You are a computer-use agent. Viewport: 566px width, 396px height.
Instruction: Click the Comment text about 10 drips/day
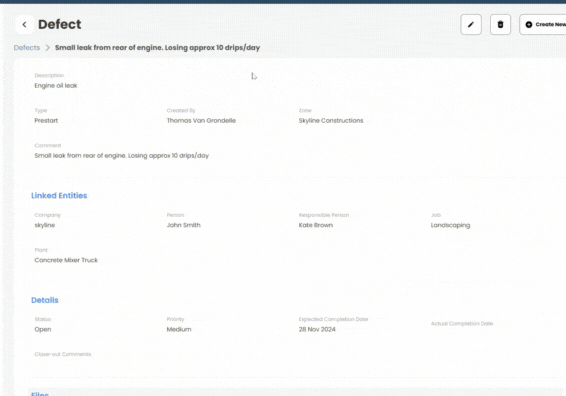click(x=122, y=156)
